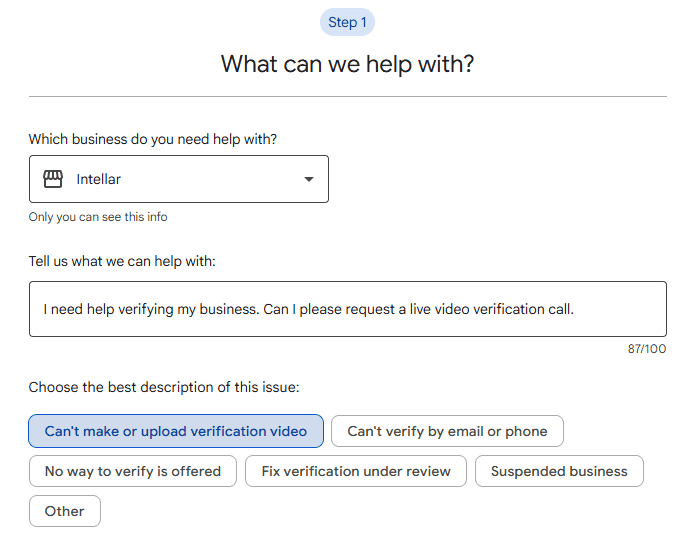Pick the "Other" issue option
Screen dimensions: 693x537
(x=65, y=511)
